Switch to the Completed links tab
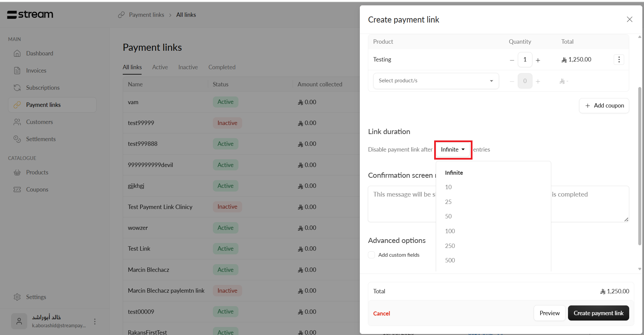The image size is (644, 335). pos(222,67)
